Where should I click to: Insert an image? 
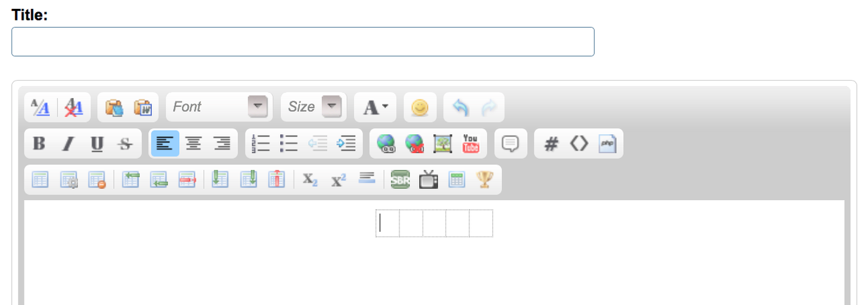[x=442, y=144]
